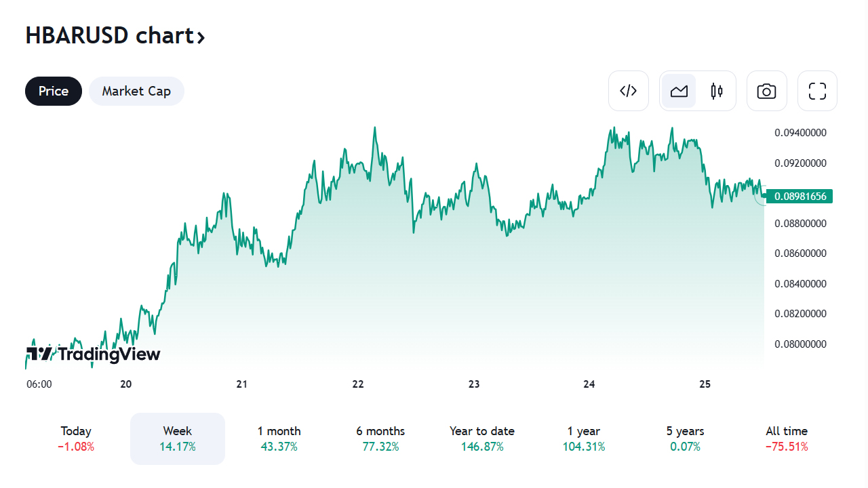Click the chevron arrow beside chart title
The image size is (868, 488).
201,37
